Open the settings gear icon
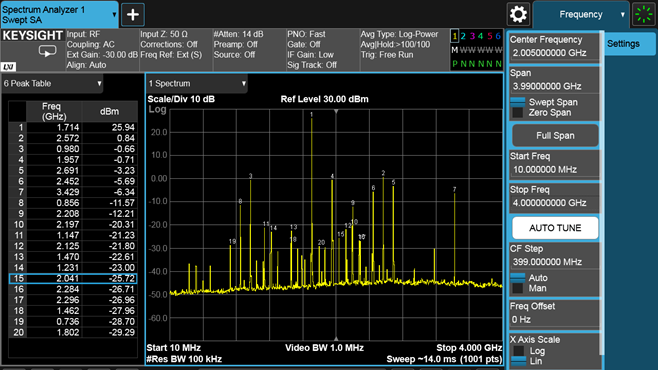 518,14
